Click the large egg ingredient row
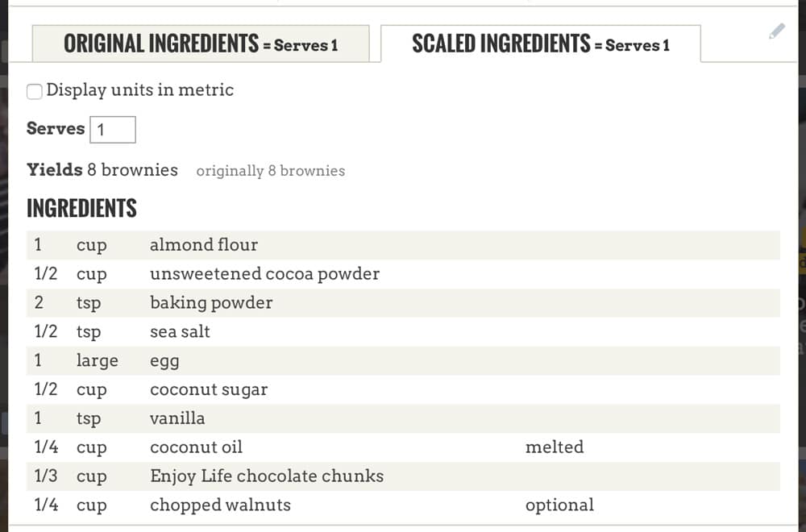 click(x=404, y=360)
